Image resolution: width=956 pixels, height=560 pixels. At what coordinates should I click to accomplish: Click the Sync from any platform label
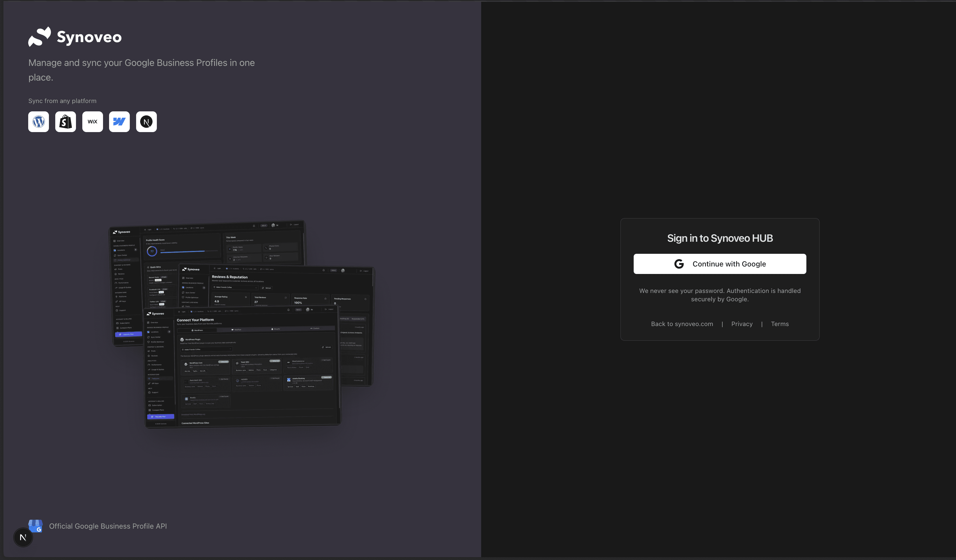[62, 101]
